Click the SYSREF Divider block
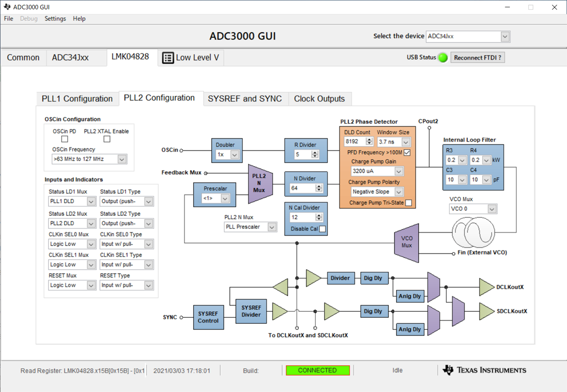The width and height of the screenshot is (567, 392). [251, 311]
